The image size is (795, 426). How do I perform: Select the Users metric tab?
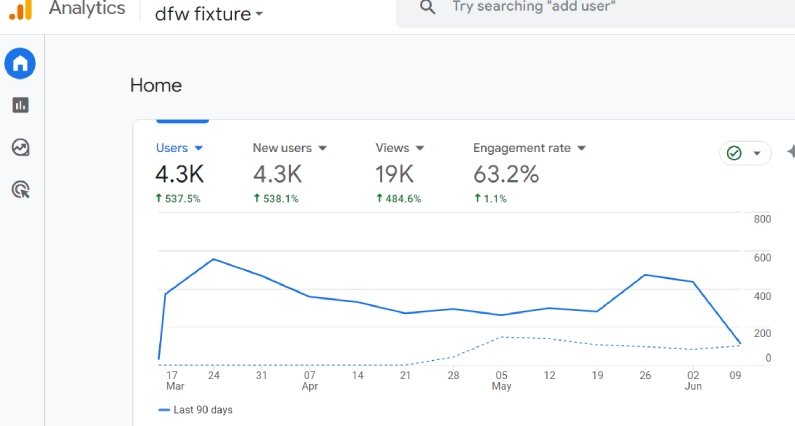coord(179,172)
